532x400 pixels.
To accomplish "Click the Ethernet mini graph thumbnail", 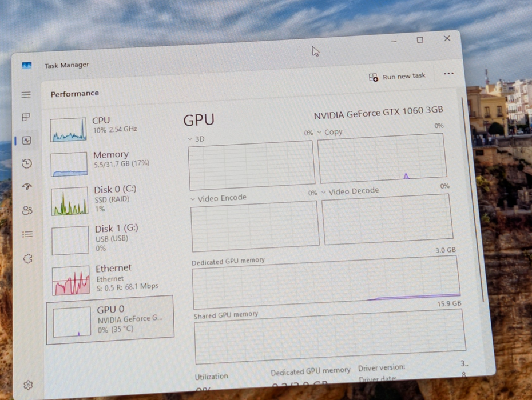I will (72, 281).
